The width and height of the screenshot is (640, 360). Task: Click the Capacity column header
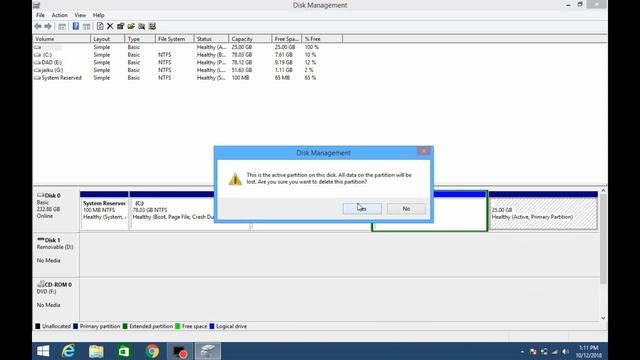click(250, 39)
